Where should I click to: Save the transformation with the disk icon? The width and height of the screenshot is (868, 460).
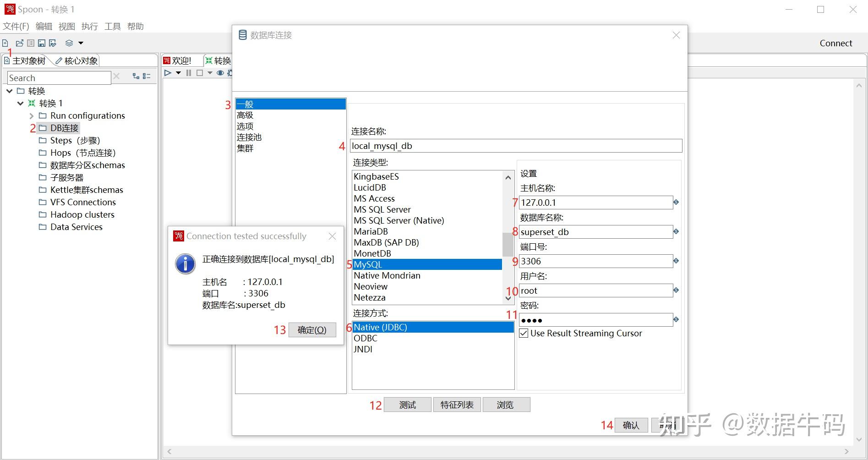point(42,43)
